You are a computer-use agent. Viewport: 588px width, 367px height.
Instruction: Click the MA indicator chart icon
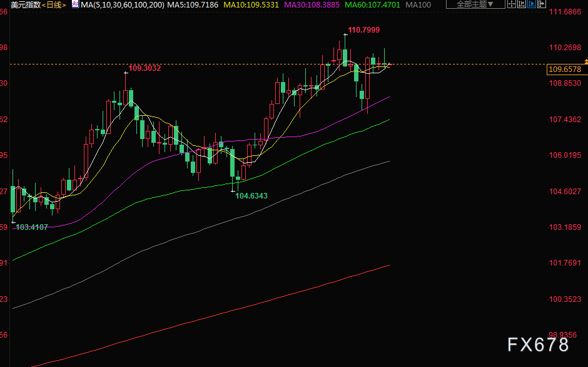tap(75, 4)
